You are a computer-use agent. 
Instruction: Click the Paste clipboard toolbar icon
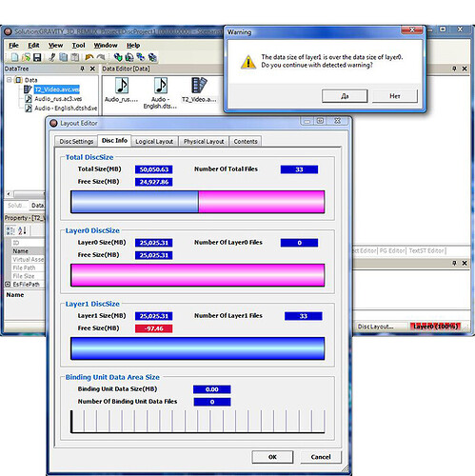pos(75,57)
